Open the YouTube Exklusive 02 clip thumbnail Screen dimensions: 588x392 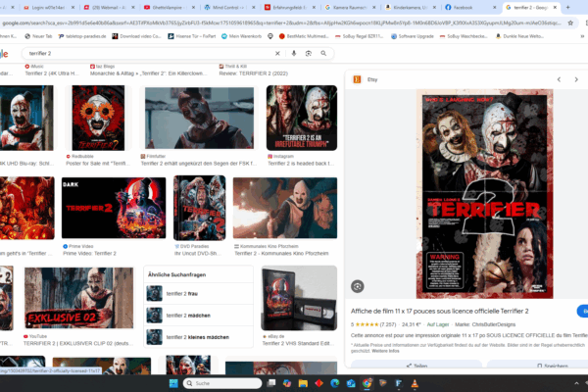(78, 298)
